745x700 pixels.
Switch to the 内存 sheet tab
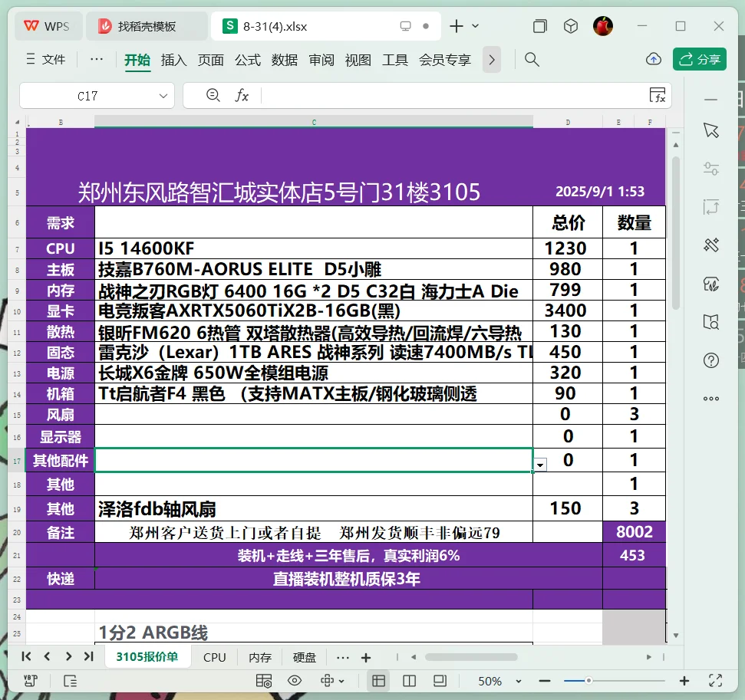tap(260, 657)
